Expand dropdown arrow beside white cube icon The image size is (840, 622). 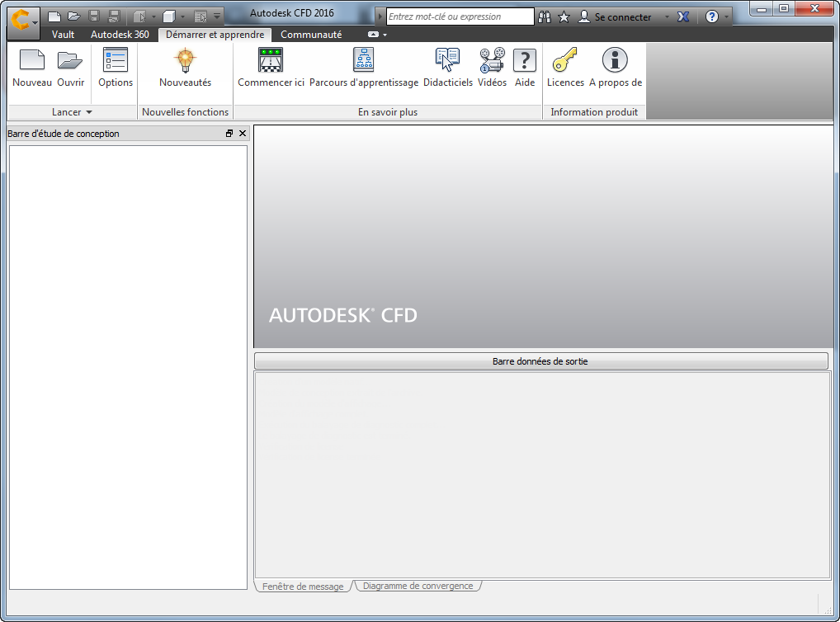click(x=182, y=16)
